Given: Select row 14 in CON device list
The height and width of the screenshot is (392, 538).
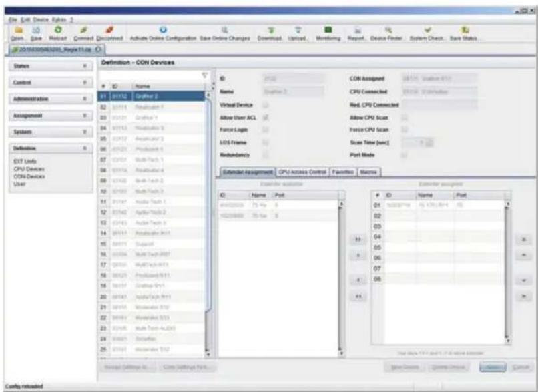Looking at the screenshot, I should tap(152, 233).
